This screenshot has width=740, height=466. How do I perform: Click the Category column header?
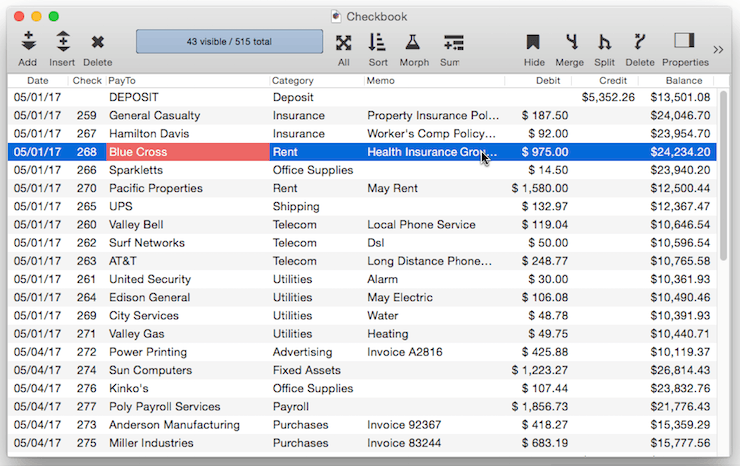point(293,81)
